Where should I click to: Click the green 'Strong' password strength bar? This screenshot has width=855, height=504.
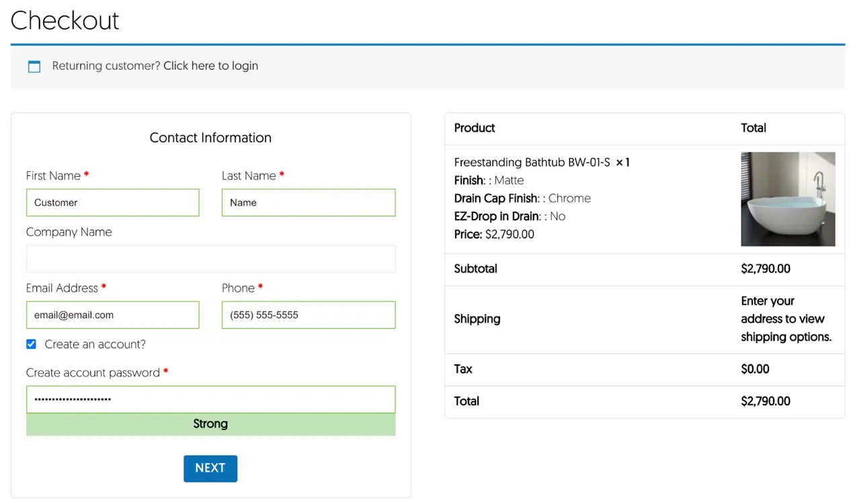click(x=210, y=424)
